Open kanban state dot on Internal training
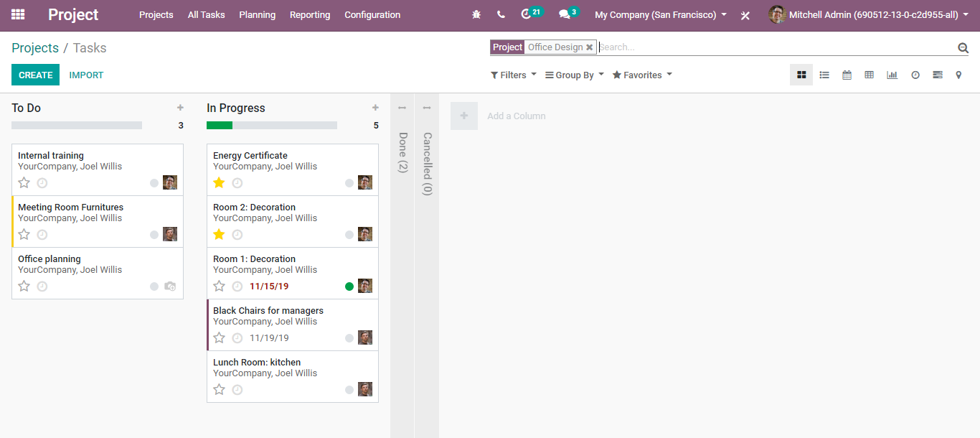 [x=154, y=183]
